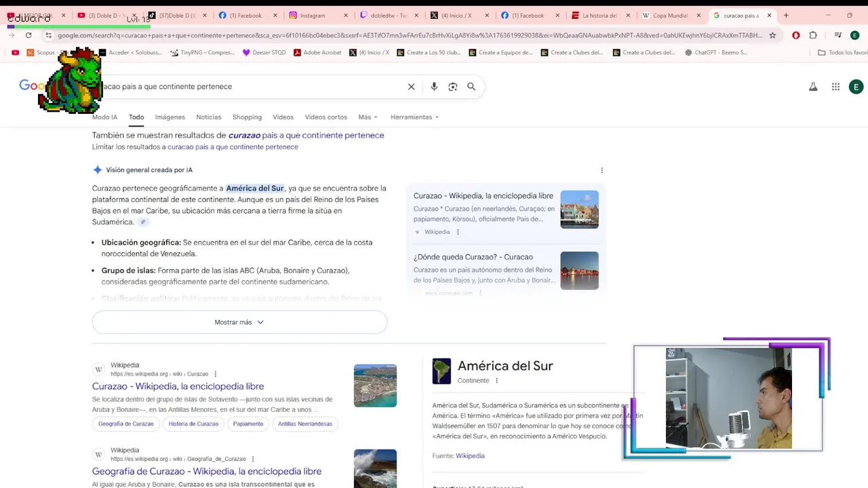Click the Historia de Curazao chip

[193, 424]
